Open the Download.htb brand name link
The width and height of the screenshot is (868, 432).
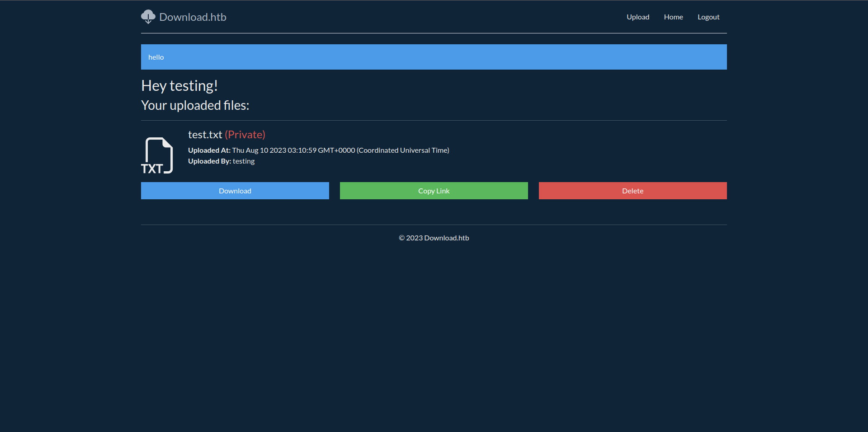(x=193, y=17)
